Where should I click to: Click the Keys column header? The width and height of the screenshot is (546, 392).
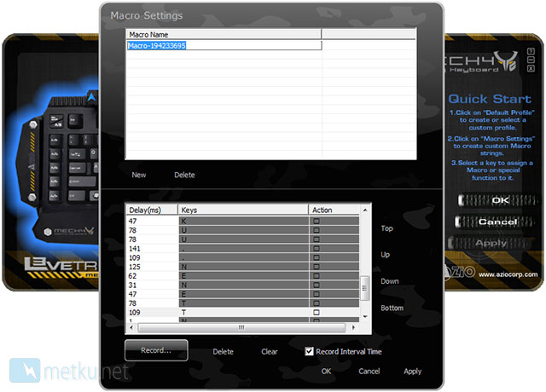[243, 210]
